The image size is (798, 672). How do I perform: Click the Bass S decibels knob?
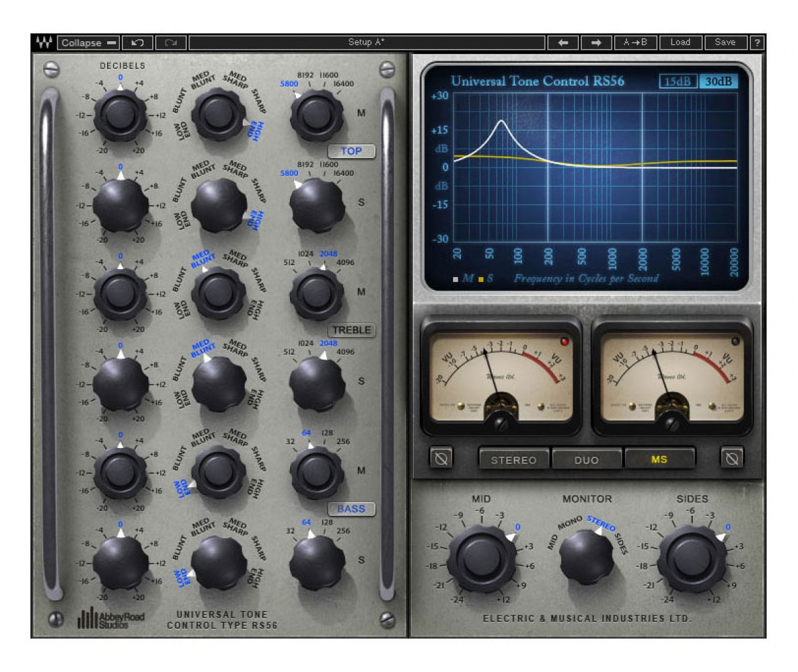[120, 562]
